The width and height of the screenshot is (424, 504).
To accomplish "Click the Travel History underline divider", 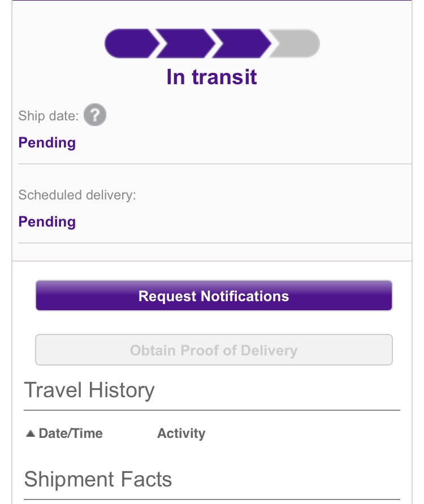I will 212,410.
